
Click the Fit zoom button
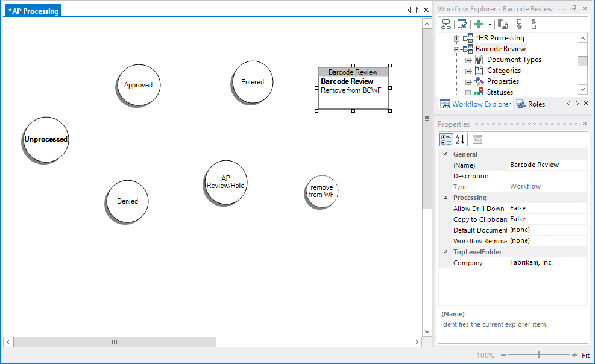point(585,356)
